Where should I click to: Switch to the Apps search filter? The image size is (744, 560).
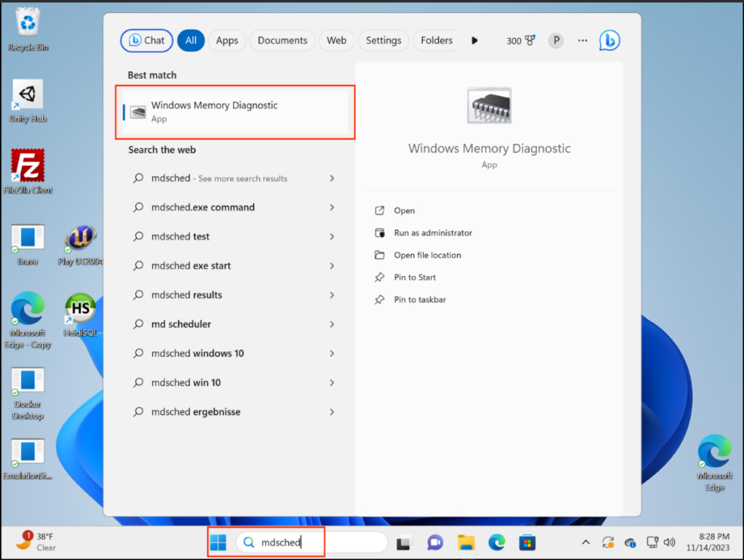click(227, 40)
